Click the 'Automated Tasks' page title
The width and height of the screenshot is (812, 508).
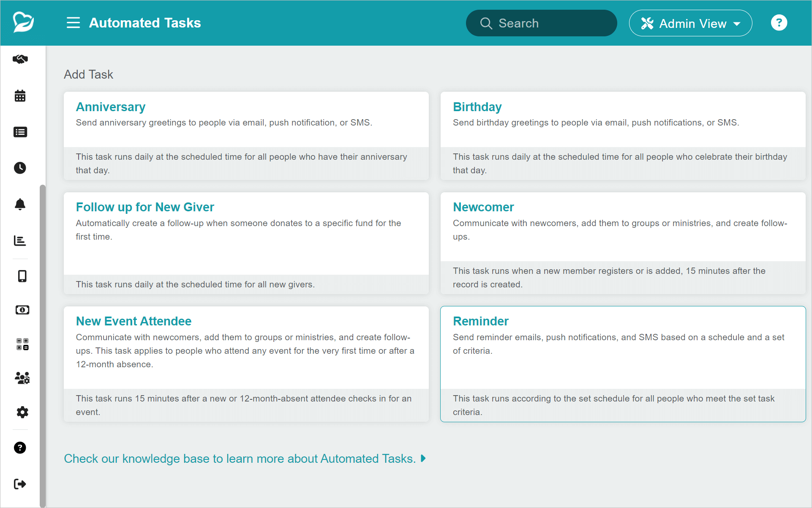coord(145,23)
